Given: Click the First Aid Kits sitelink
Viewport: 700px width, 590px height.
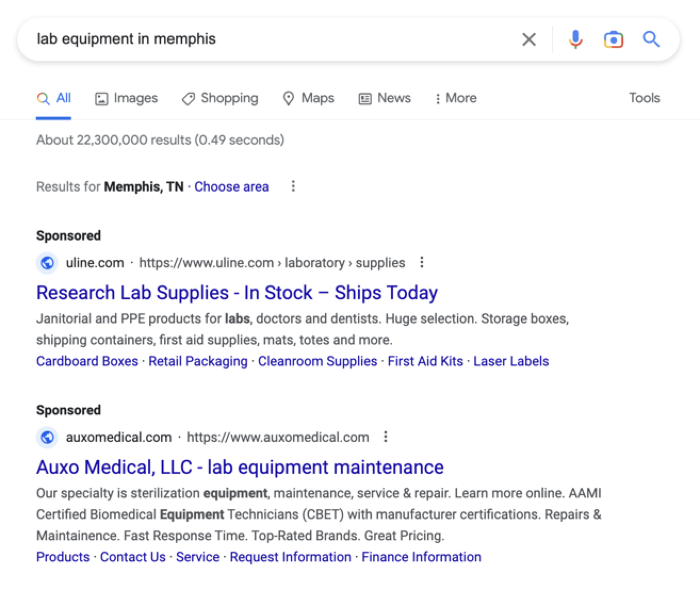Looking at the screenshot, I should (425, 361).
